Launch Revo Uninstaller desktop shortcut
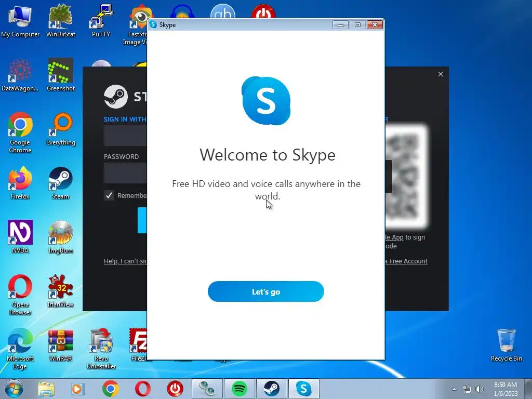This screenshot has height=399, width=532. [101, 349]
